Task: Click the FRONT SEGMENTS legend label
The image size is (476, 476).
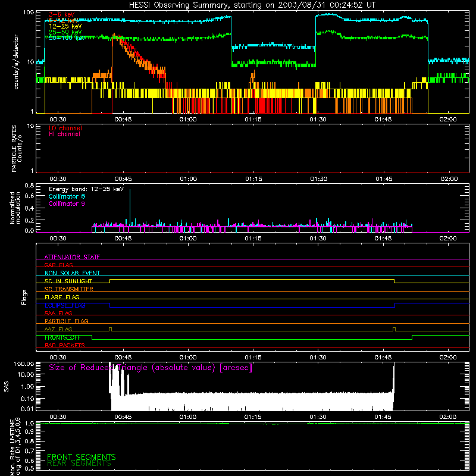Action: (82, 457)
